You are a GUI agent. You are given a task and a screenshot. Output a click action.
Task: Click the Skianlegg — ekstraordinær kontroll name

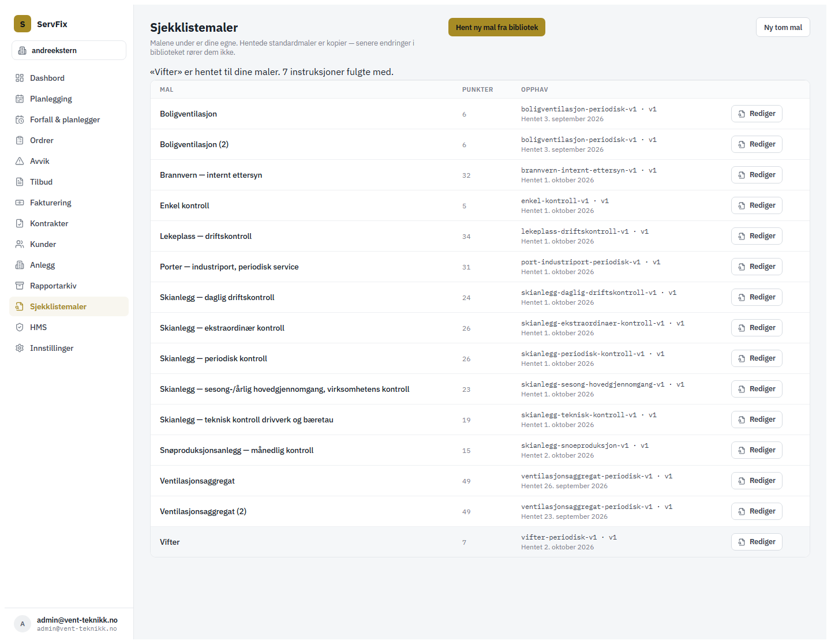[222, 328]
